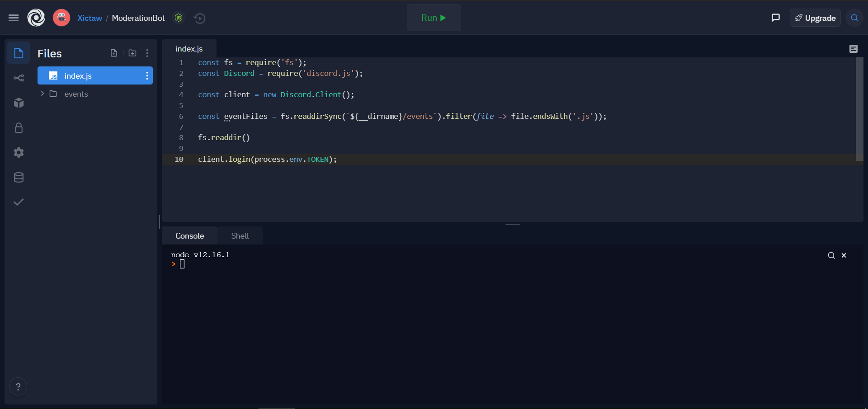
Task: Switch to the Console tab
Action: click(x=190, y=236)
